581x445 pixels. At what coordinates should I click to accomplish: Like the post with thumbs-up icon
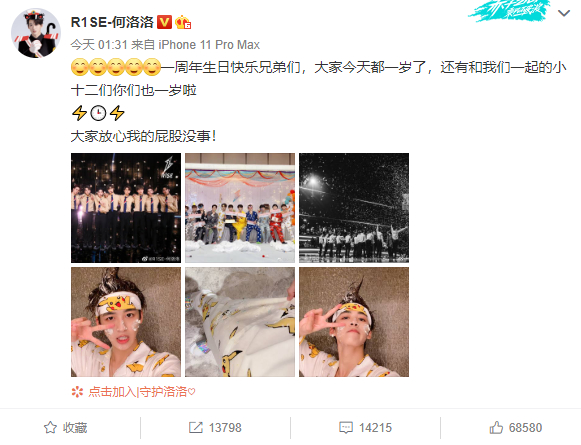pos(496,428)
